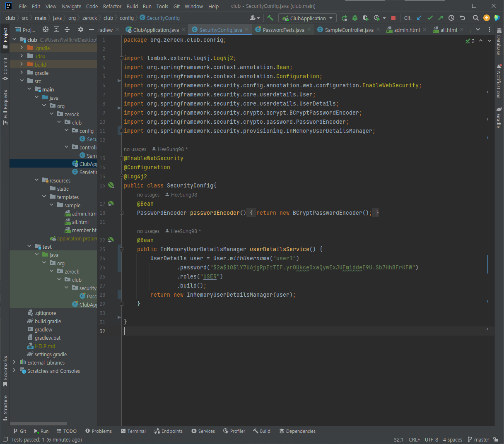
Task: Open the Services tool window
Action: tap(203, 431)
